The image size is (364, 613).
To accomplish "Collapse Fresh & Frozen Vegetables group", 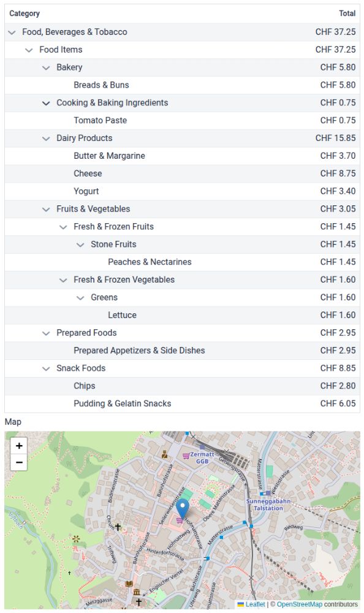I will 63,280.
